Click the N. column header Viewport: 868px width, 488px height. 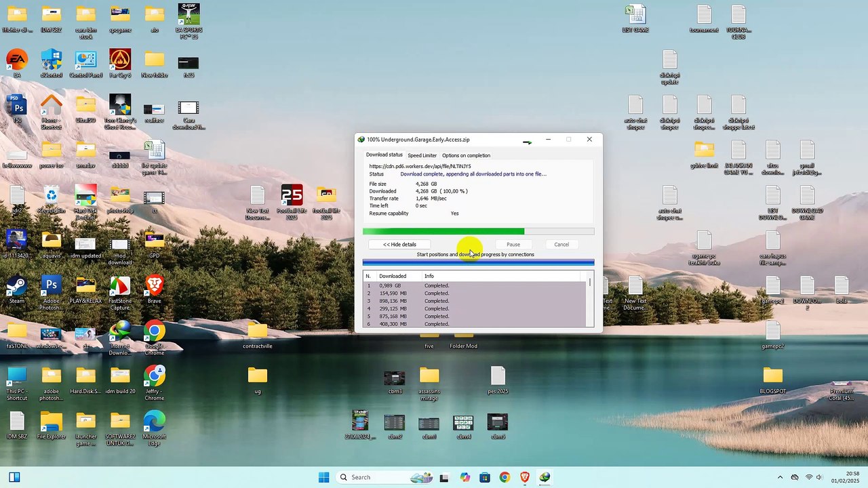pyautogui.click(x=370, y=276)
